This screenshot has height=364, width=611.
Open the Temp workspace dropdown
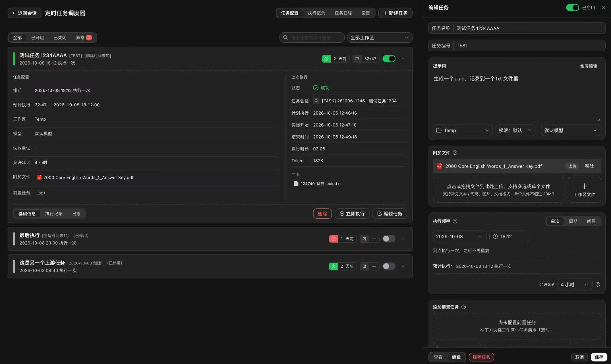pyautogui.click(x=463, y=130)
